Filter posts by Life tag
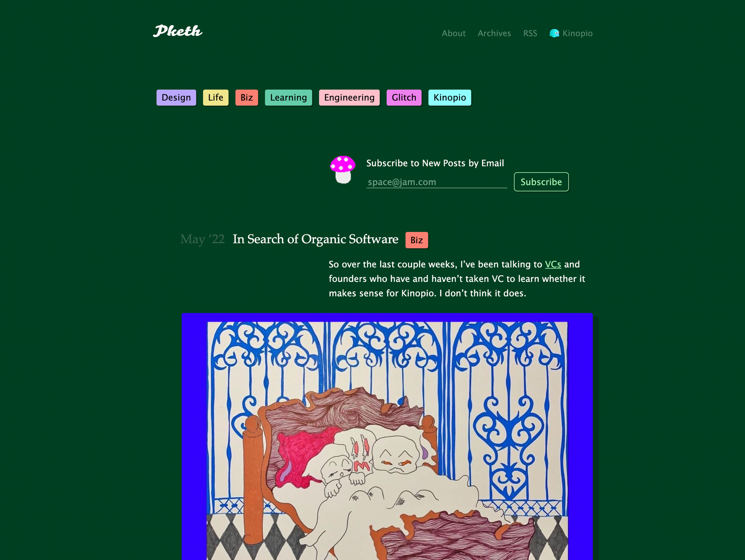 [x=216, y=98]
